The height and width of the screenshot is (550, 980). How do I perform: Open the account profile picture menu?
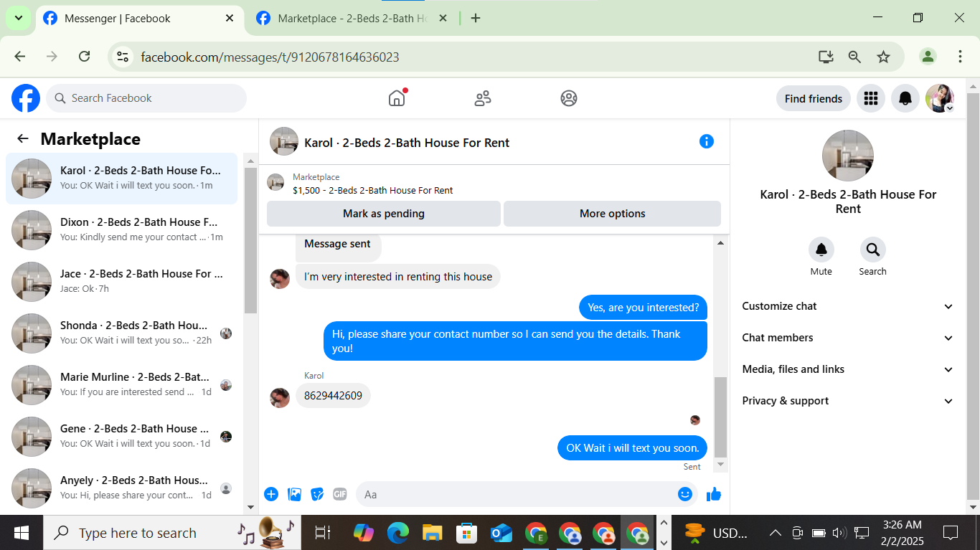tap(939, 98)
